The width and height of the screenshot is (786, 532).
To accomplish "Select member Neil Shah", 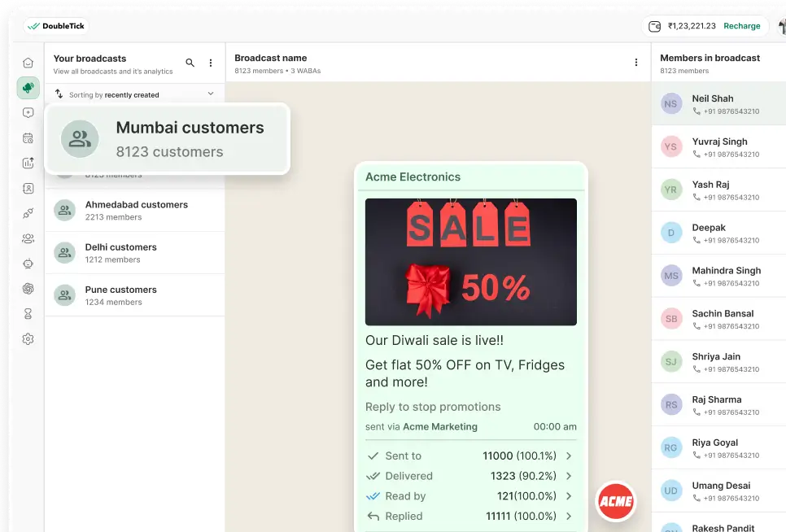I will [718, 104].
